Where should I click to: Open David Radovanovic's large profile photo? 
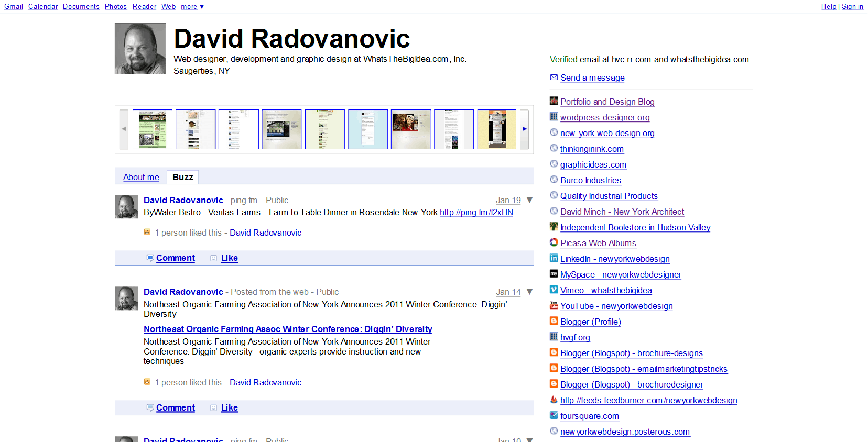coord(140,49)
